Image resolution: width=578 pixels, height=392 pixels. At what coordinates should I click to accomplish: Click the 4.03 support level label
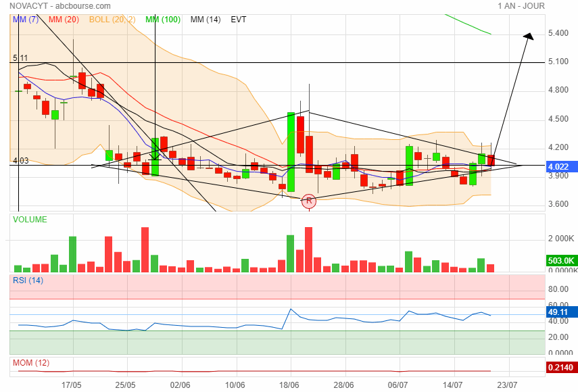coord(21,161)
